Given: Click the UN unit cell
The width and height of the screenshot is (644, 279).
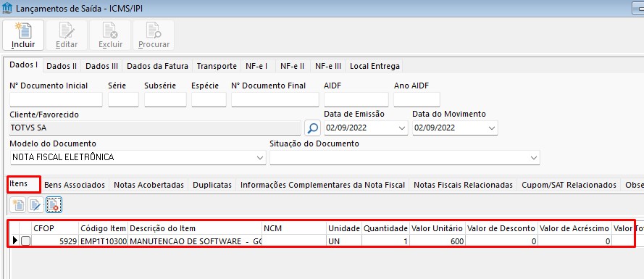Looking at the screenshot, I should point(344,241).
